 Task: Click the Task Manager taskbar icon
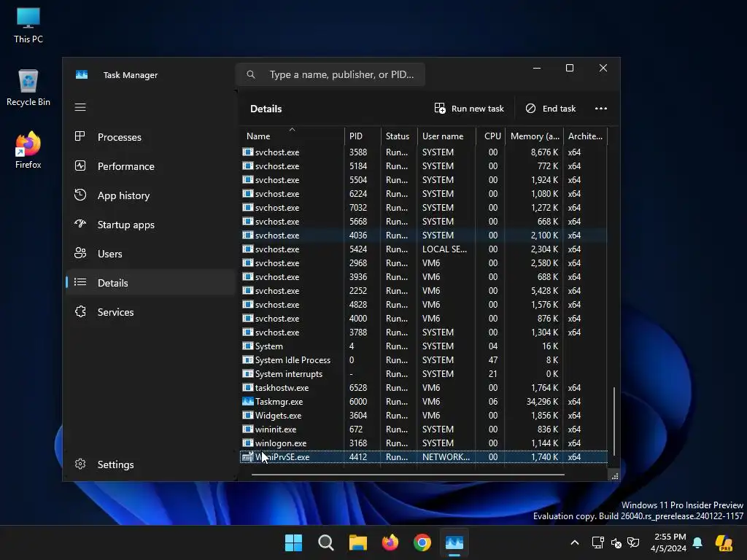point(454,542)
